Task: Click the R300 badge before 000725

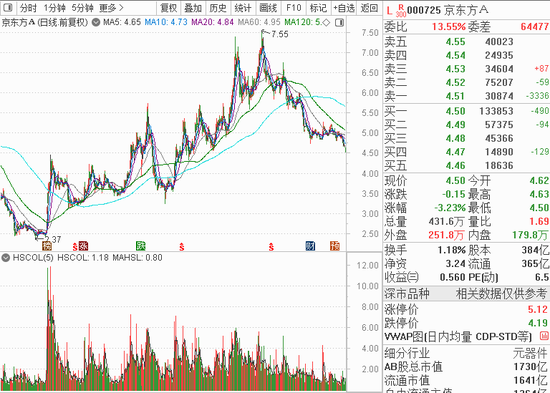Action: [x=401, y=11]
